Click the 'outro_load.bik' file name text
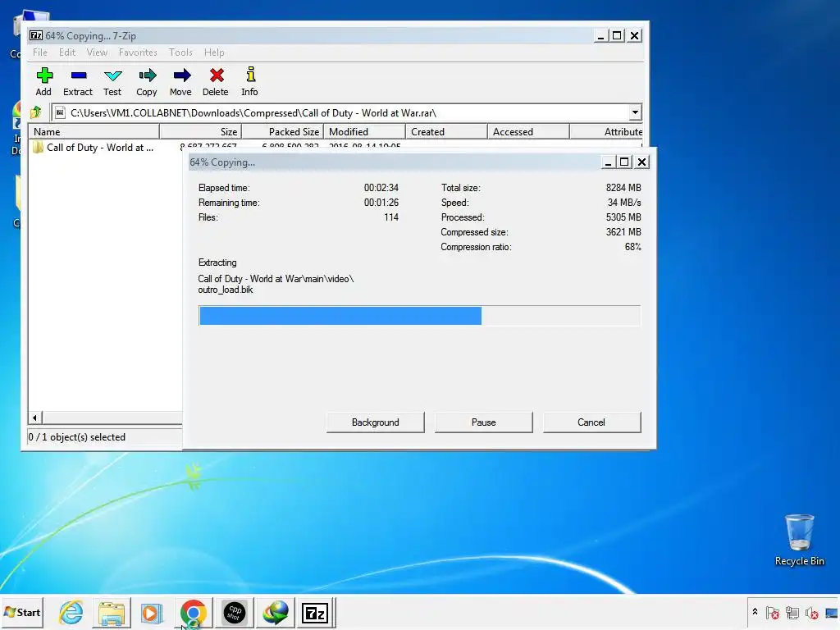Viewport: 840px width, 630px height. [x=226, y=290]
